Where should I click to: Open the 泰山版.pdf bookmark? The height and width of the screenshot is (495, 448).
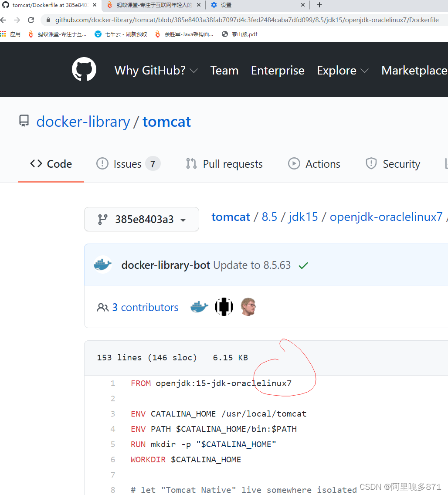coord(240,34)
